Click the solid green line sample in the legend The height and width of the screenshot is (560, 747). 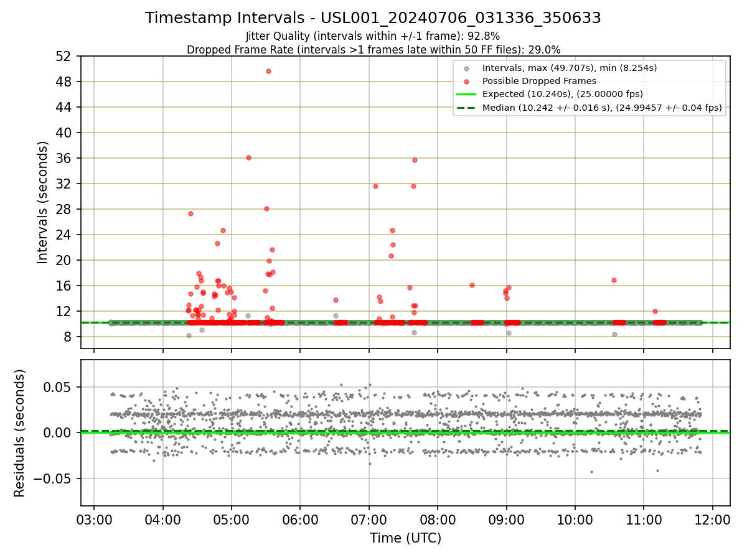click(466, 95)
